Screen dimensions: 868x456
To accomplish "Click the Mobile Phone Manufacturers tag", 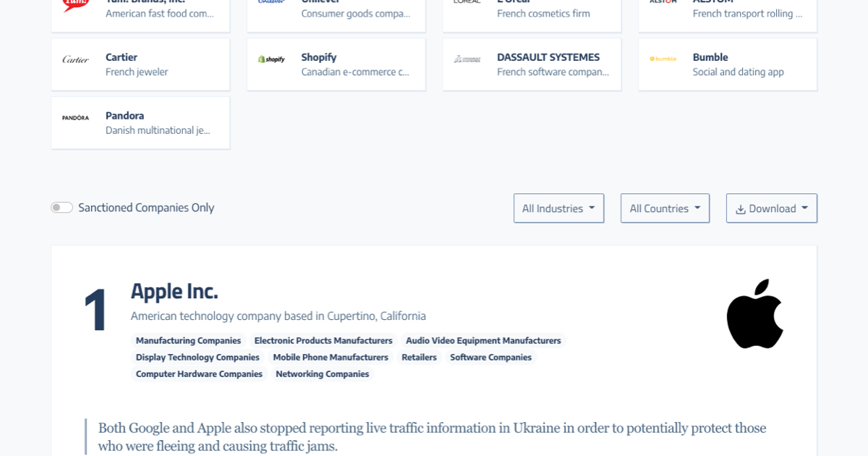I will pos(331,357).
